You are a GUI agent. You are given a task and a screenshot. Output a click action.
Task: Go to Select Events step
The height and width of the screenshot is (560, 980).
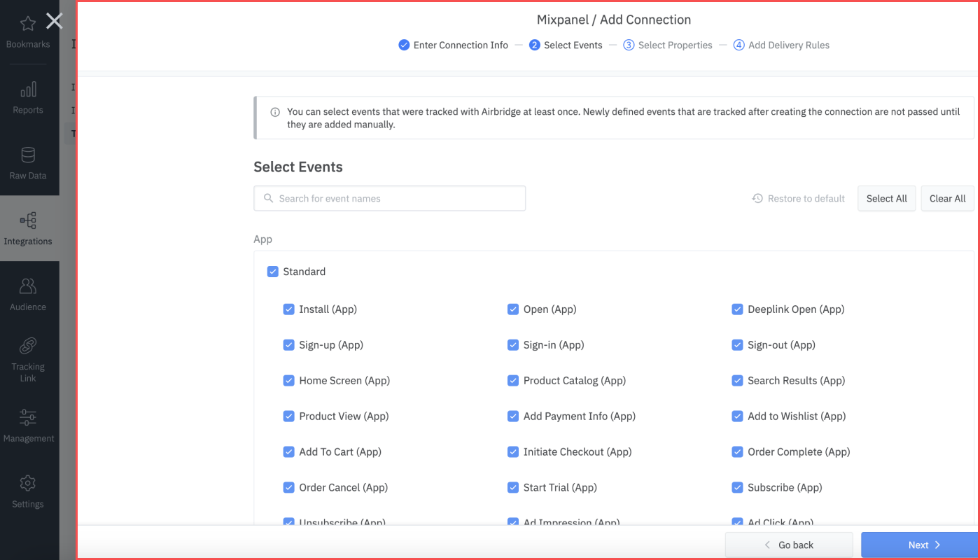pyautogui.click(x=566, y=45)
